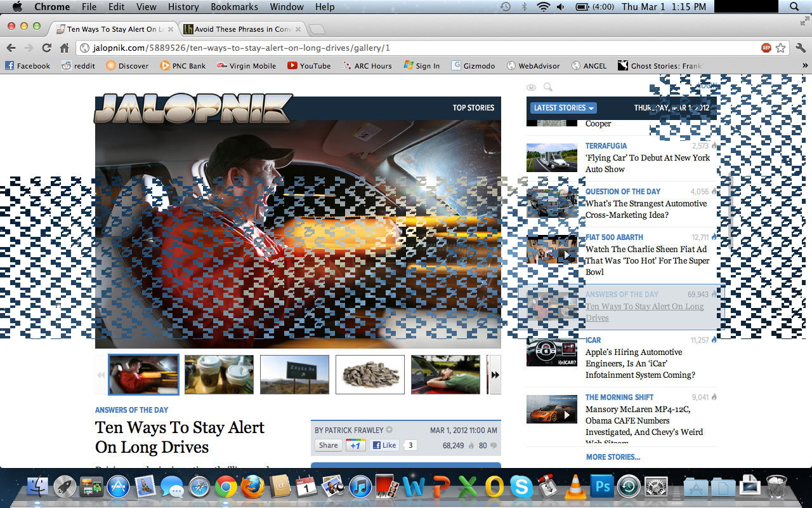The height and width of the screenshot is (508, 812).
Task: Click the address bar URL field
Action: click(419, 48)
